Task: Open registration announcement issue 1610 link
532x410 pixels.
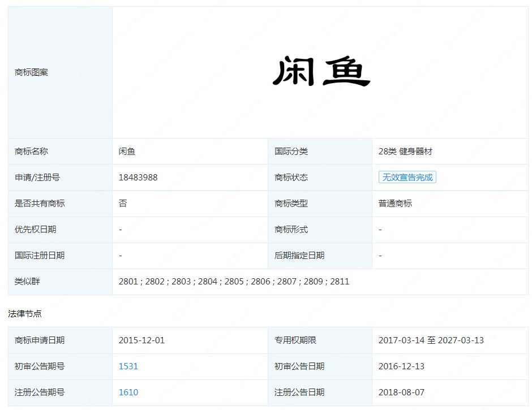Action: (x=128, y=392)
